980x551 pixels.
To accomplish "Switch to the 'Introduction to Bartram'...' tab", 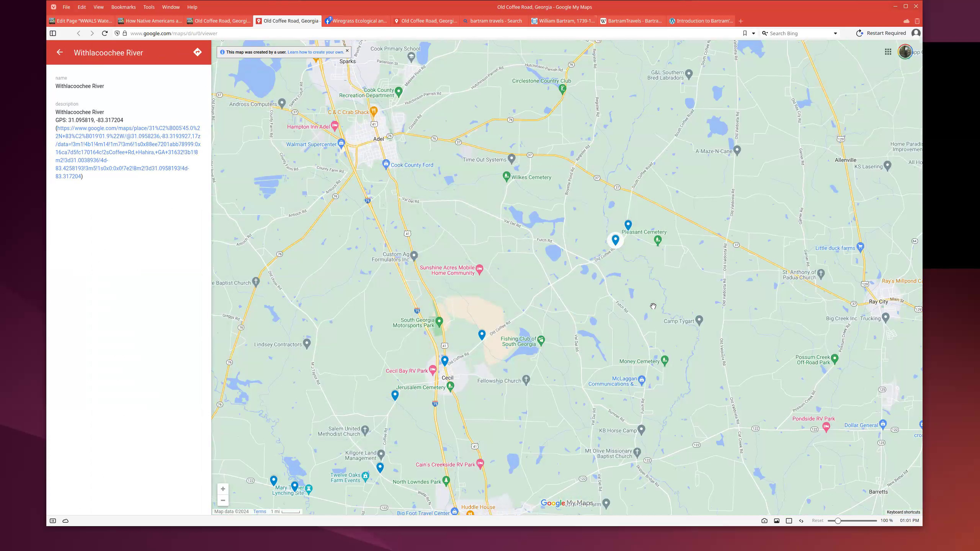I will [x=701, y=21].
